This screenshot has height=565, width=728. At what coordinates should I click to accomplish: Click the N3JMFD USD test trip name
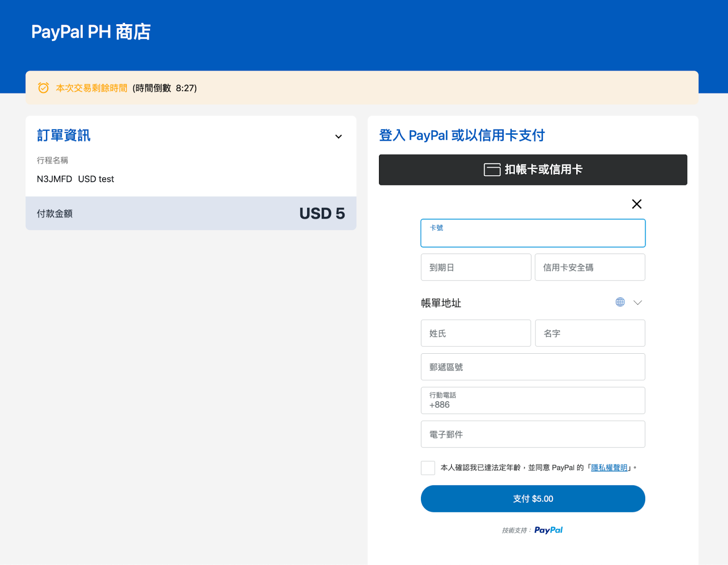tap(76, 179)
